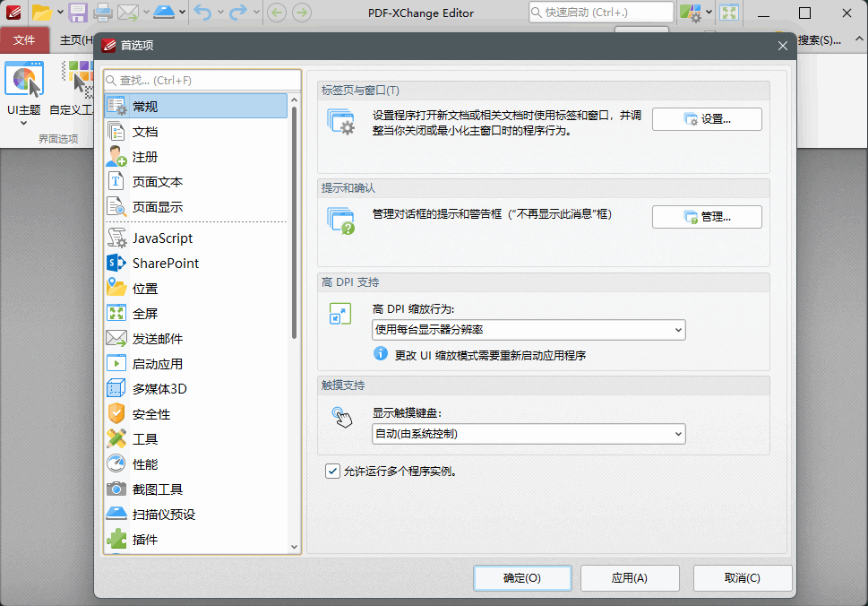
Task: Click the Undo arrow icon
Action: pos(203,13)
